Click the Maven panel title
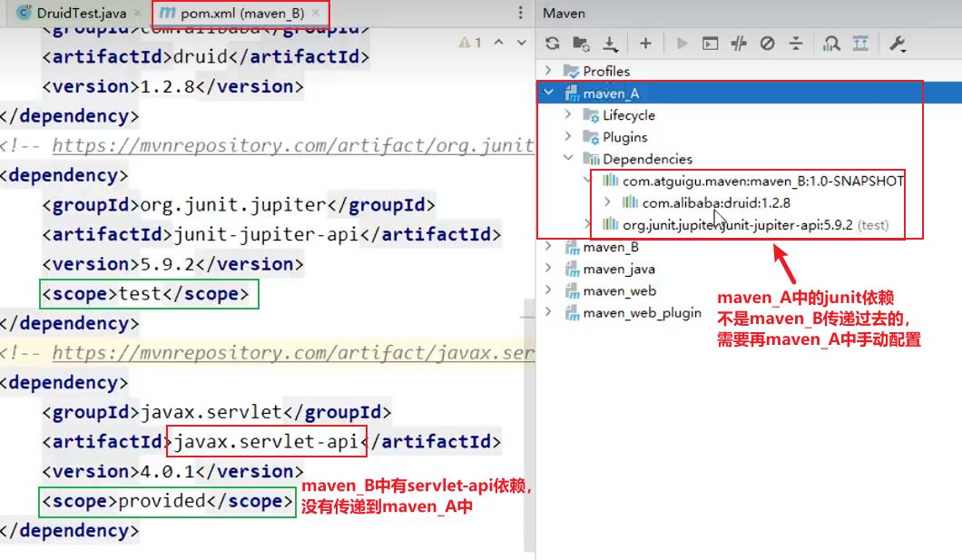This screenshot has width=962, height=560. 564,13
